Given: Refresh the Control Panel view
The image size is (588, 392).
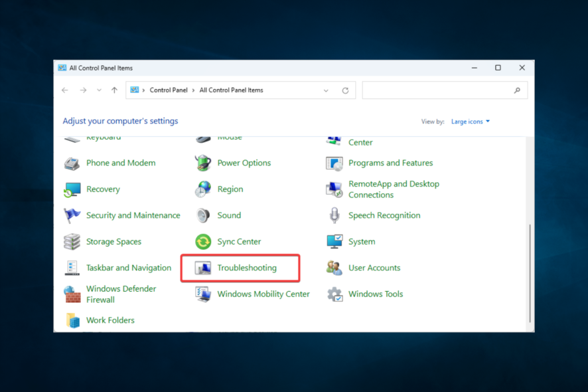Looking at the screenshot, I should coord(345,90).
